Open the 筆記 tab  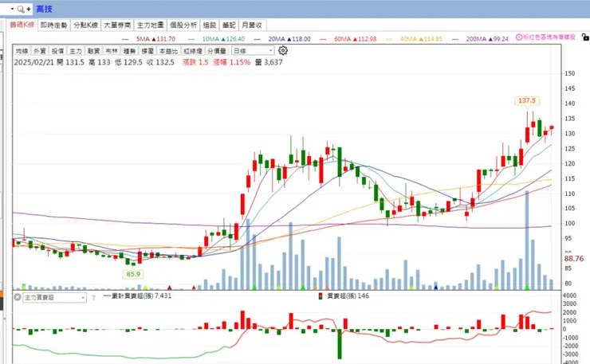[x=229, y=25]
